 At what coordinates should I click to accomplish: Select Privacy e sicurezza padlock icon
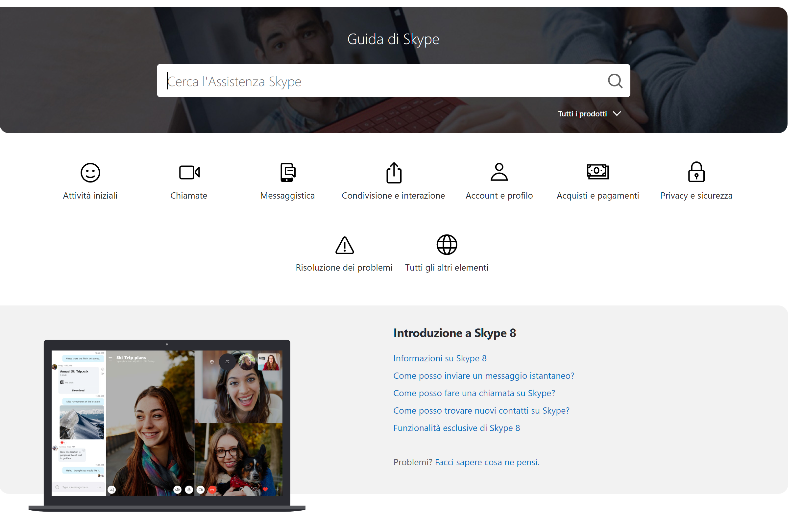pyautogui.click(x=696, y=172)
